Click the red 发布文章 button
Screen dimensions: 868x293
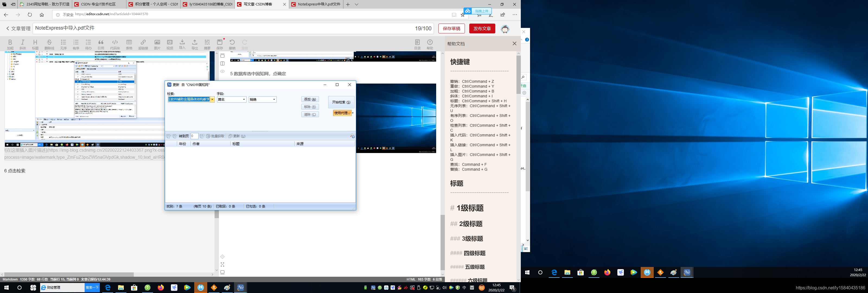[x=482, y=29]
